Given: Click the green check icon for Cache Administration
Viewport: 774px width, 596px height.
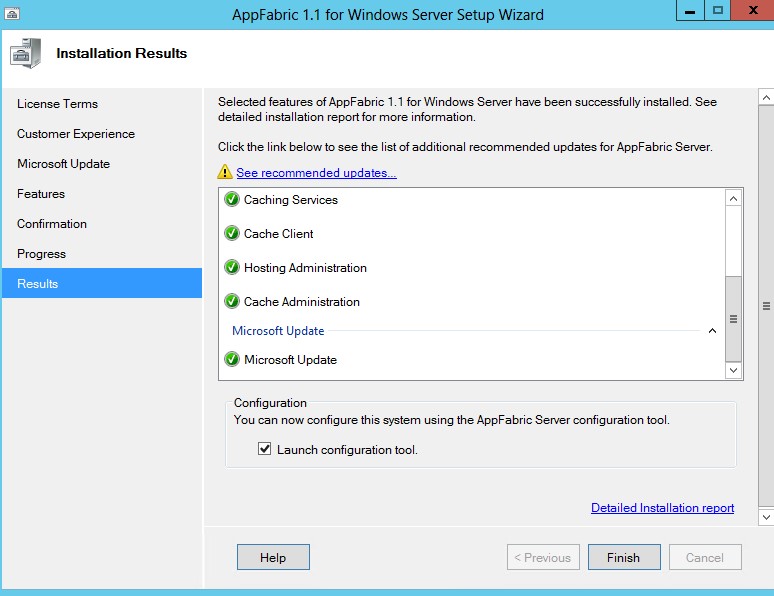Looking at the screenshot, I should click(232, 301).
